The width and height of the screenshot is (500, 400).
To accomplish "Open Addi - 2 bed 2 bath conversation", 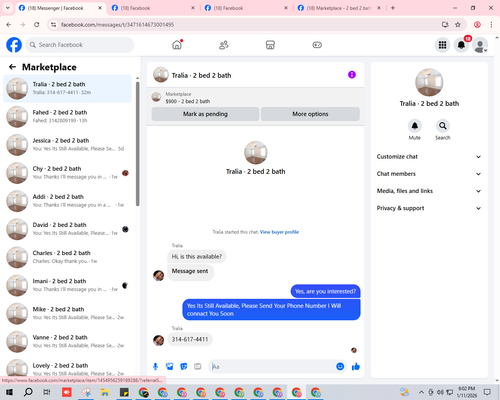I will (68, 201).
